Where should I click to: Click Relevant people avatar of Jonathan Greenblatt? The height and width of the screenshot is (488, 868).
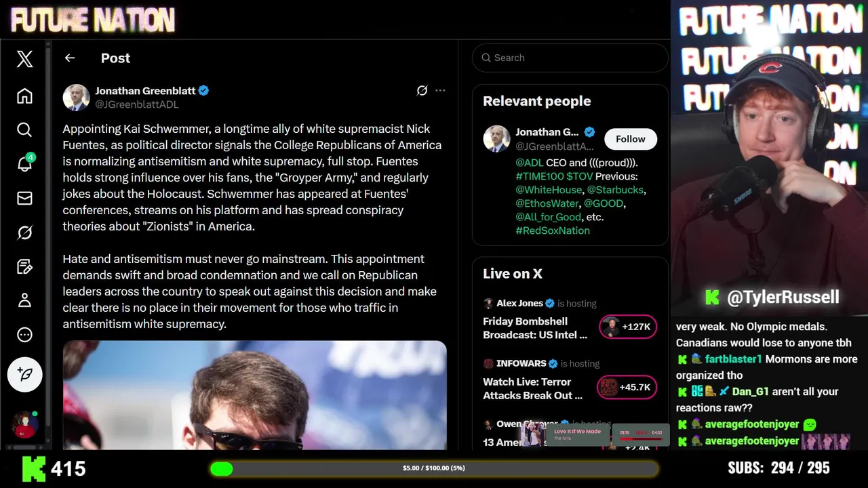tap(496, 139)
